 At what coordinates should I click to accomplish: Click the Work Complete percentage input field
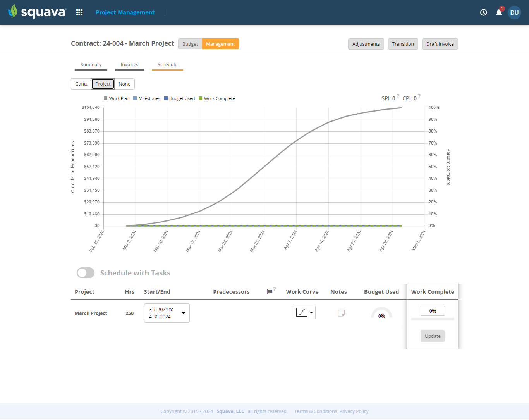coord(433,311)
